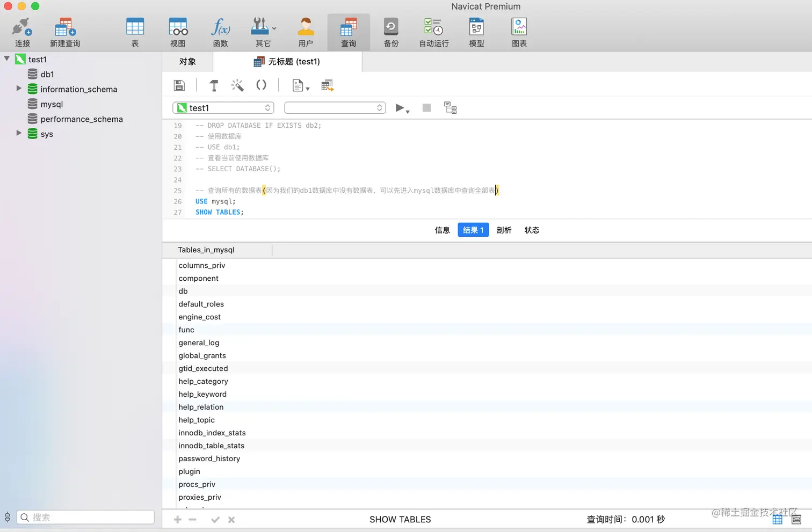Image resolution: width=812 pixels, height=532 pixels.
Task: Click the USE mysql line in editor
Action: (x=215, y=201)
